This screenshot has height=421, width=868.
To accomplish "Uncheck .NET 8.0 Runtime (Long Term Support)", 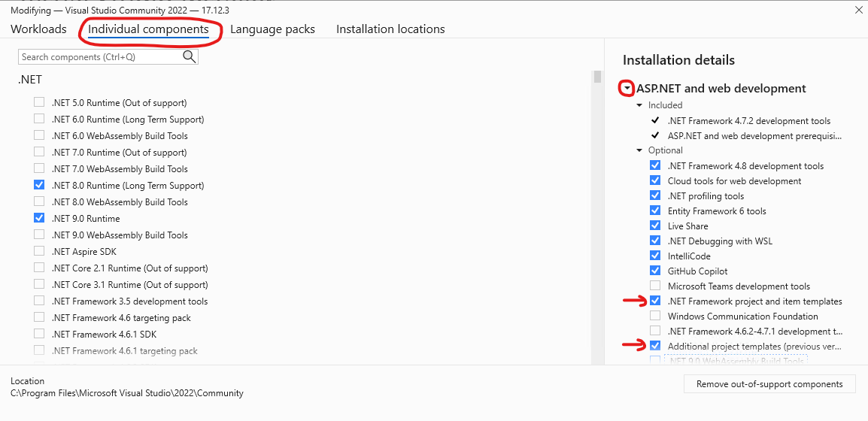I will click(x=39, y=185).
